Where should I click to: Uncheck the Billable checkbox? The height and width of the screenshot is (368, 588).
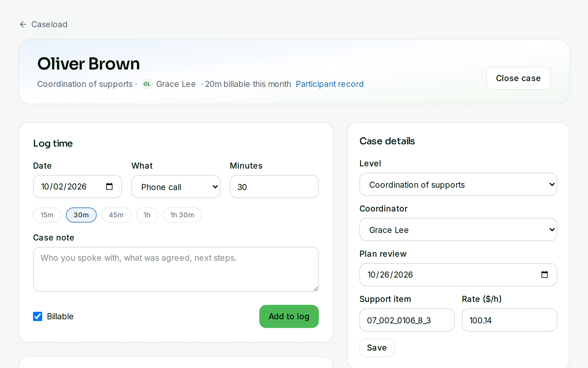(38, 316)
